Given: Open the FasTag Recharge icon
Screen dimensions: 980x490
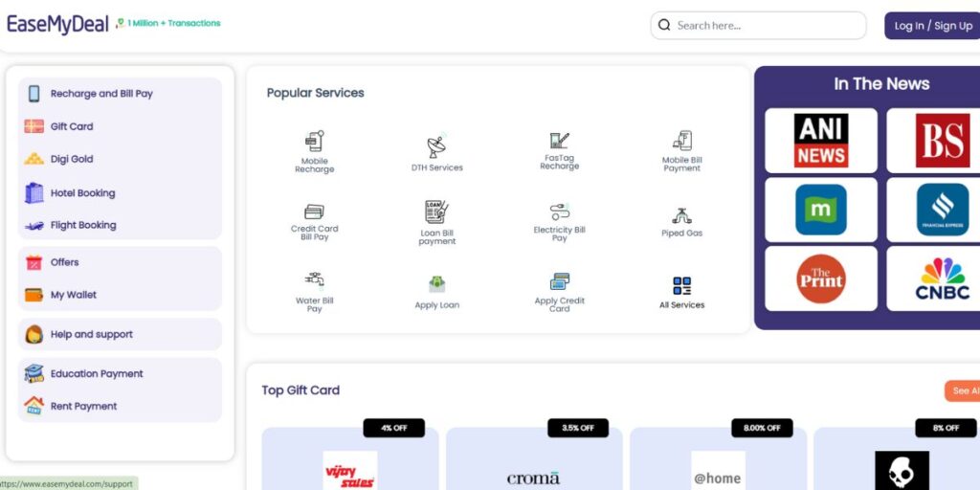Looking at the screenshot, I should (x=559, y=141).
